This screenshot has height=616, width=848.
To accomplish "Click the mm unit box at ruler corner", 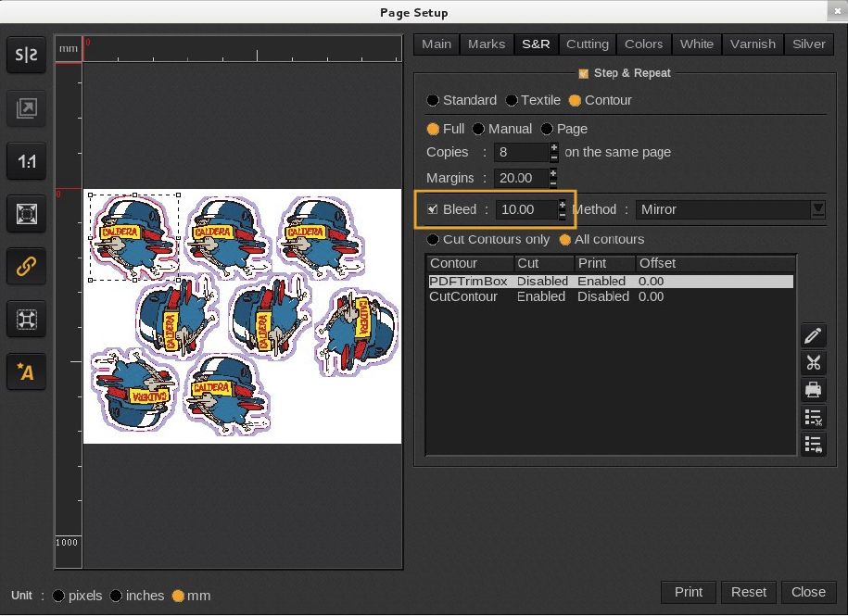I will point(69,49).
